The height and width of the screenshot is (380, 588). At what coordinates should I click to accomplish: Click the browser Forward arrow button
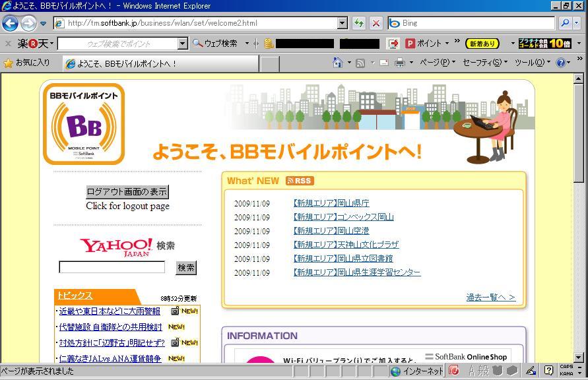pyautogui.click(x=28, y=24)
